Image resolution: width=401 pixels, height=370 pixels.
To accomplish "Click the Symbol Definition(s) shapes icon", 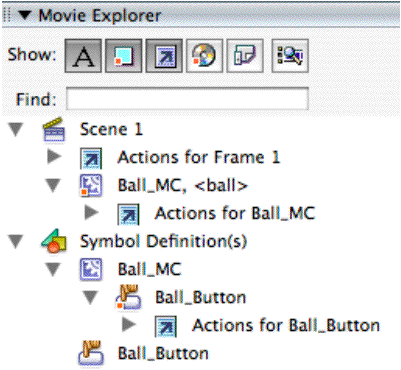I will 54,241.
